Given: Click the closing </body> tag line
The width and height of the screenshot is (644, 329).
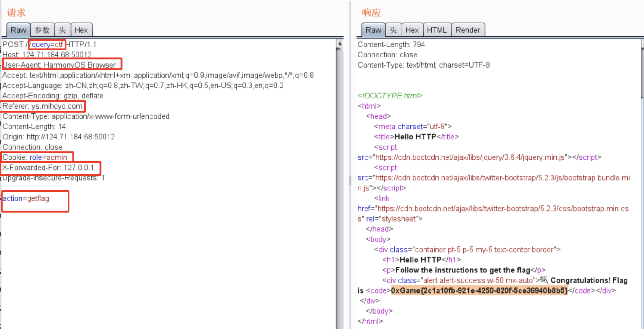Looking at the screenshot, I should click(x=379, y=311).
